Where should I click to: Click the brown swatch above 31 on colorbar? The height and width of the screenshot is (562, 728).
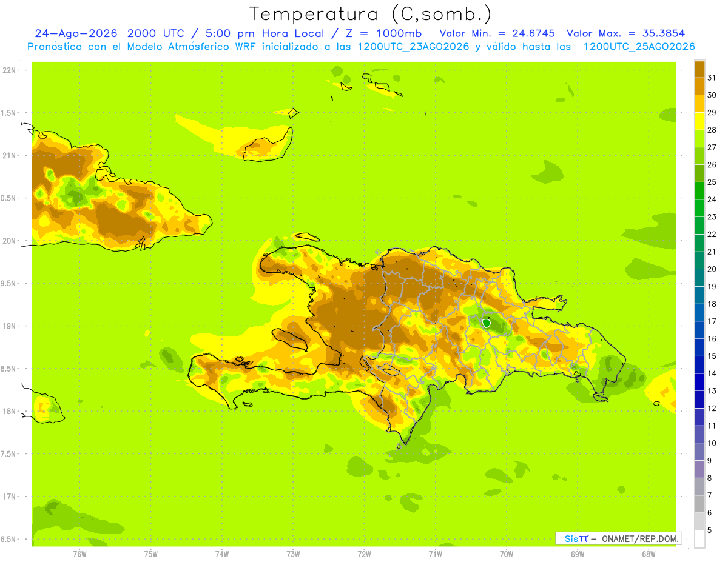tap(699, 69)
